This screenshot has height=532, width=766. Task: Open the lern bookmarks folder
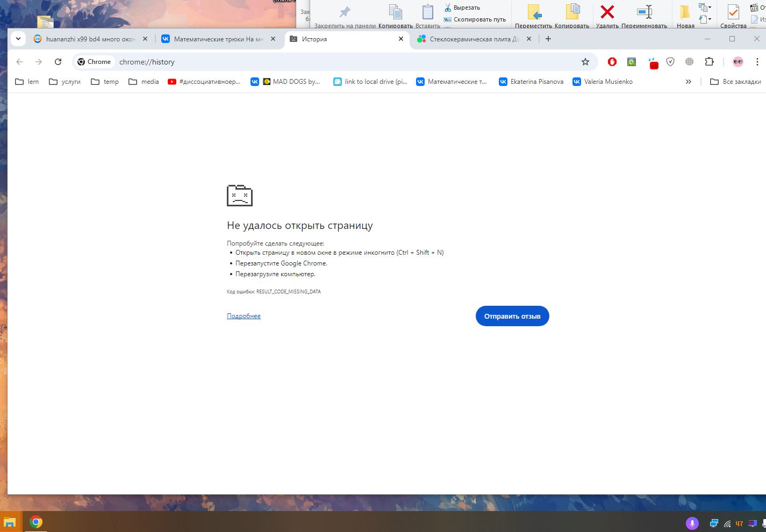click(27, 82)
